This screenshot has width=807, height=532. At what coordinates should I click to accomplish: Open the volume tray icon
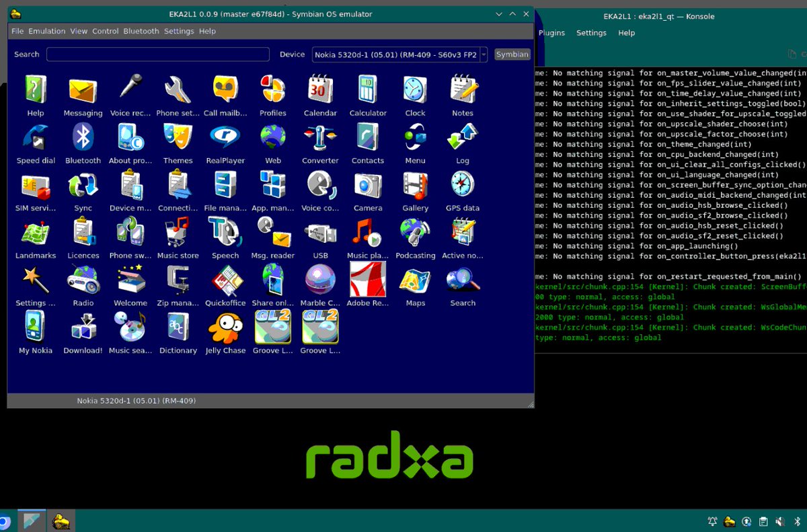(780, 521)
